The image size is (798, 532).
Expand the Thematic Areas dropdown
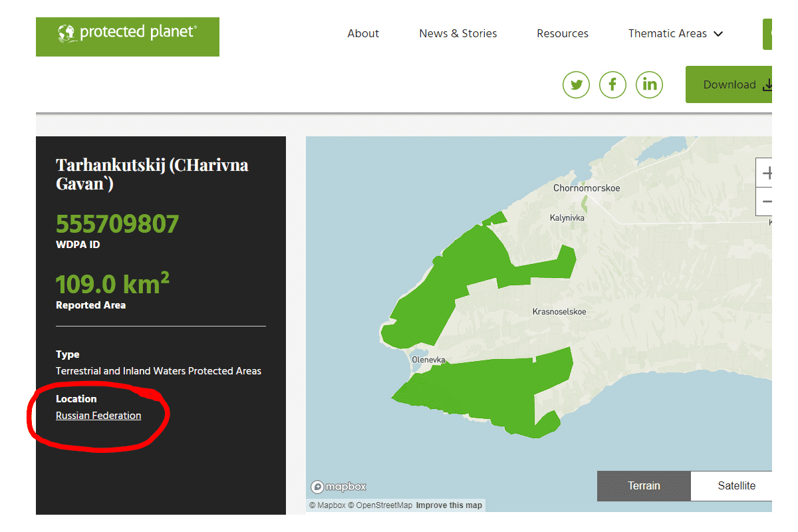tap(675, 33)
